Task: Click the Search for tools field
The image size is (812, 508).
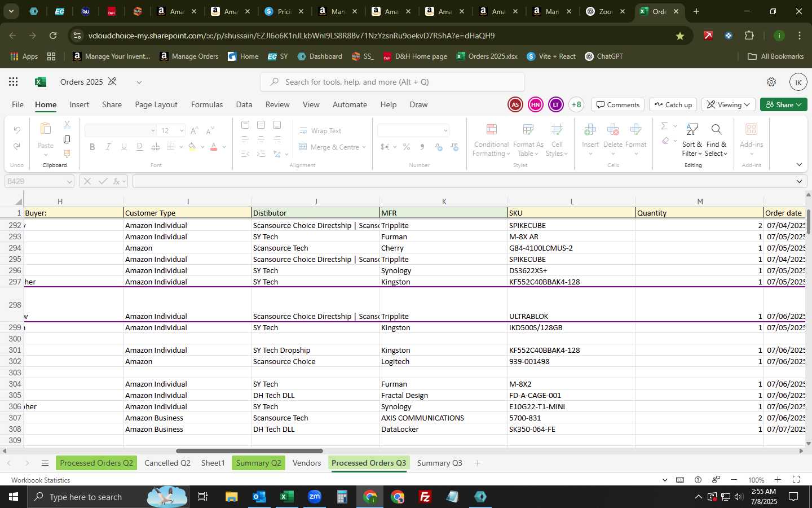Action: 392,82
